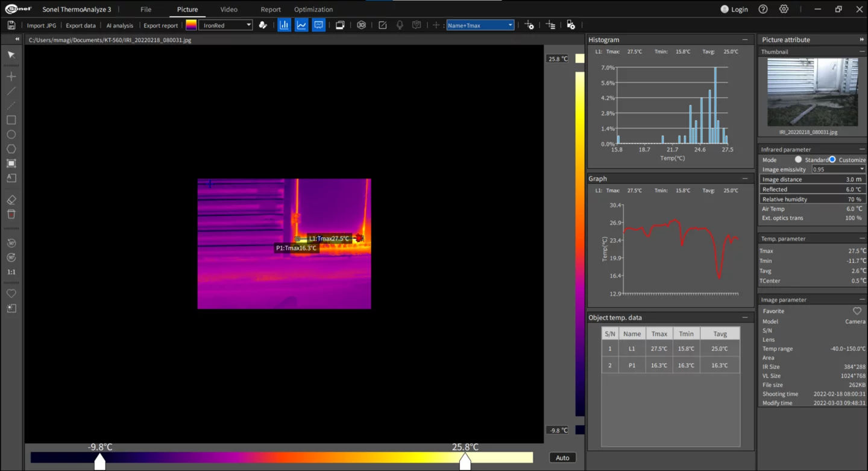Click the trash delete tool
The image size is (868, 471).
point(11,214)
